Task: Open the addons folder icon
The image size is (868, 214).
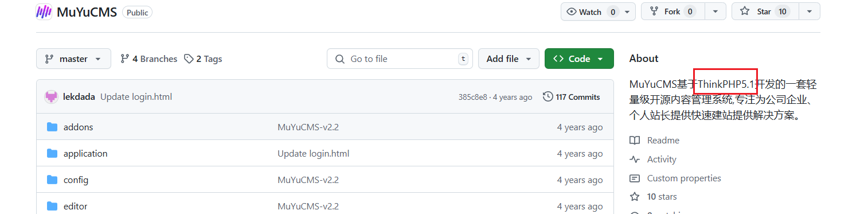Action: pyautogui.click(x=52, y=127)
